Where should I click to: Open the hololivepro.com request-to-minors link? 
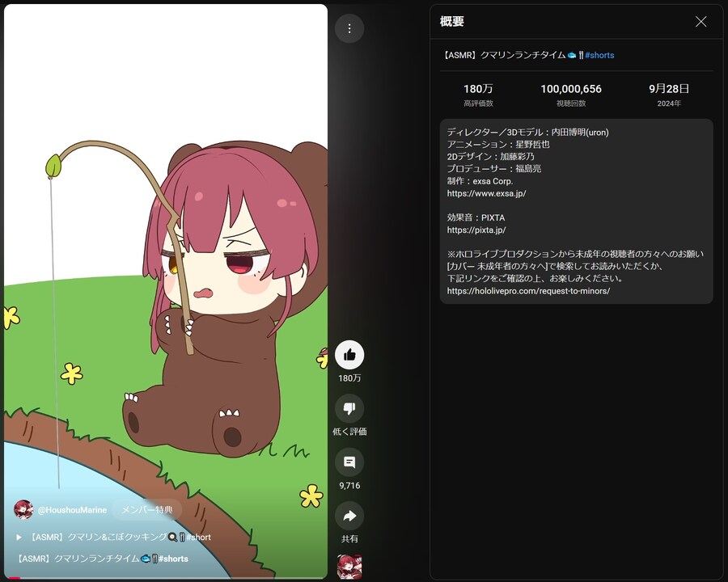tap(528, 291)
